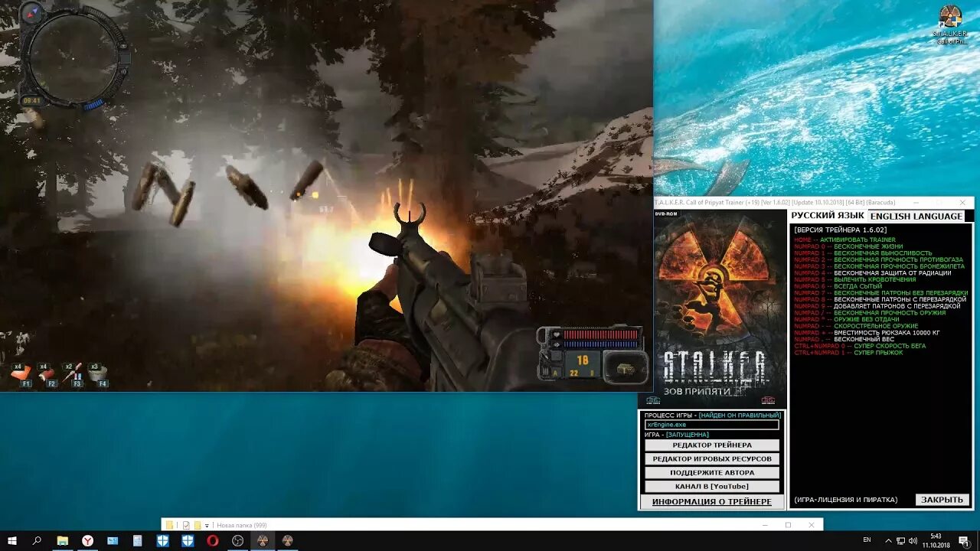Open first blue shield taskbar icon
This screenshot has height=551, width=980.
(163, 540)
